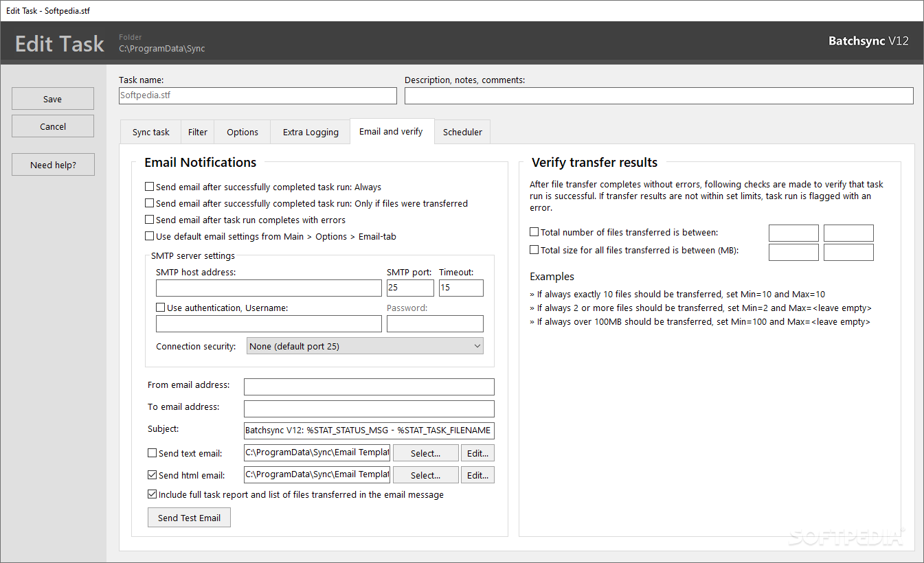Click maximum number of files field
The image size is (924, 563).
pos(848,233)
